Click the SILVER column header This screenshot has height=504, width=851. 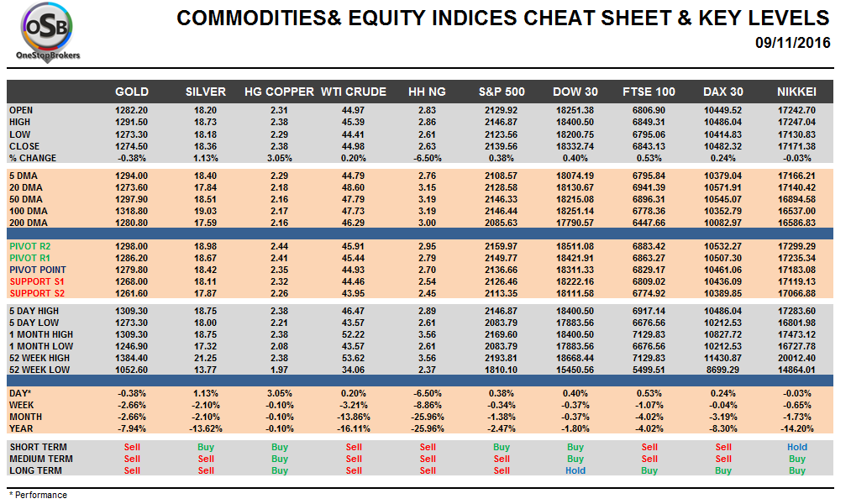click(x=206, y=92)
